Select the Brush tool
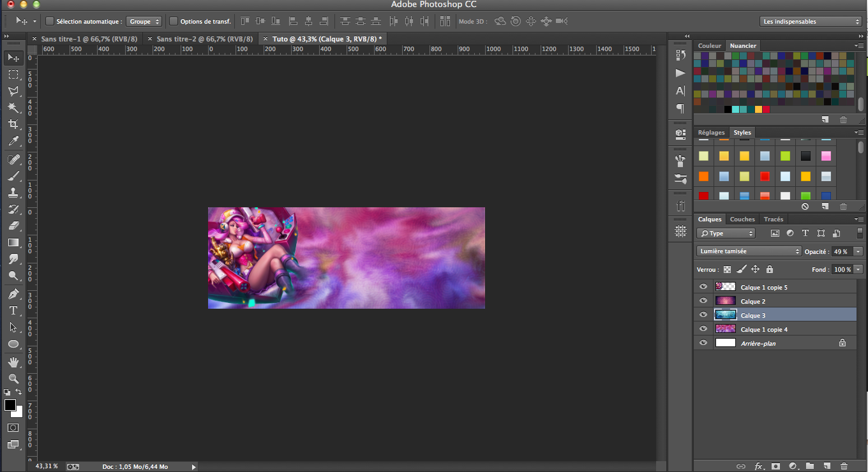The height and width of the screenshot is (472, 868). [13, 175]
